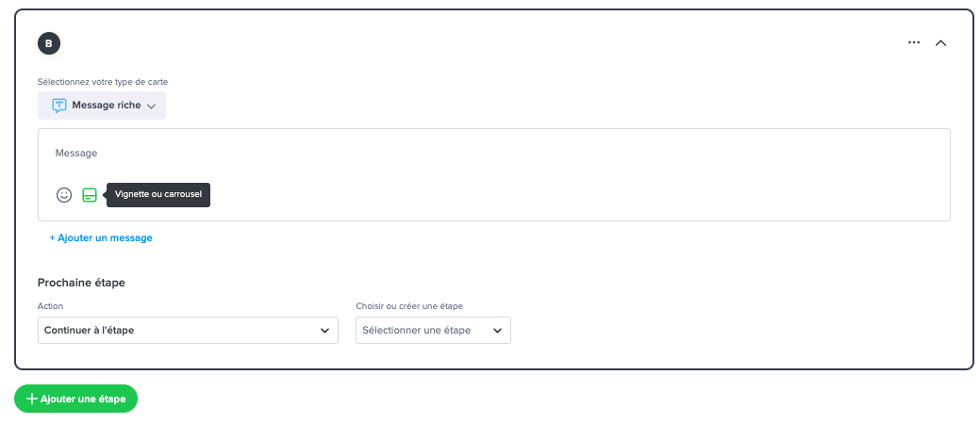Click the Vignette ou carrousel tooltip
The image size is (980, 424).
click(x=158, y=195)
